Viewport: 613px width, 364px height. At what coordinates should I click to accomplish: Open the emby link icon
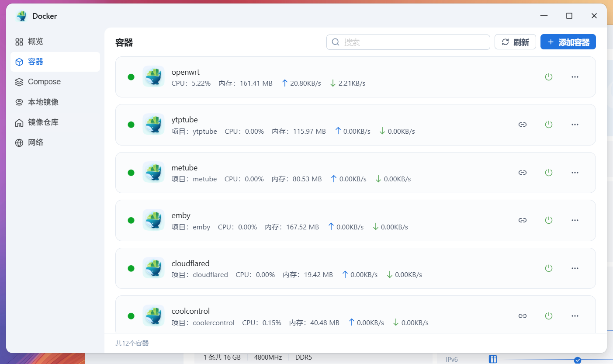[x=523, y=220]
